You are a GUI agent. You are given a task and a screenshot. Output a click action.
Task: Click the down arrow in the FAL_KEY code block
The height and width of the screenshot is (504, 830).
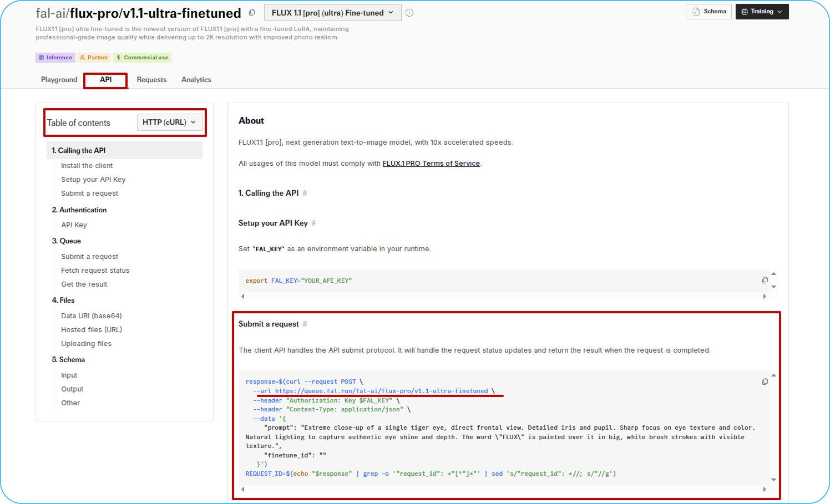click(x=773, y=287)
